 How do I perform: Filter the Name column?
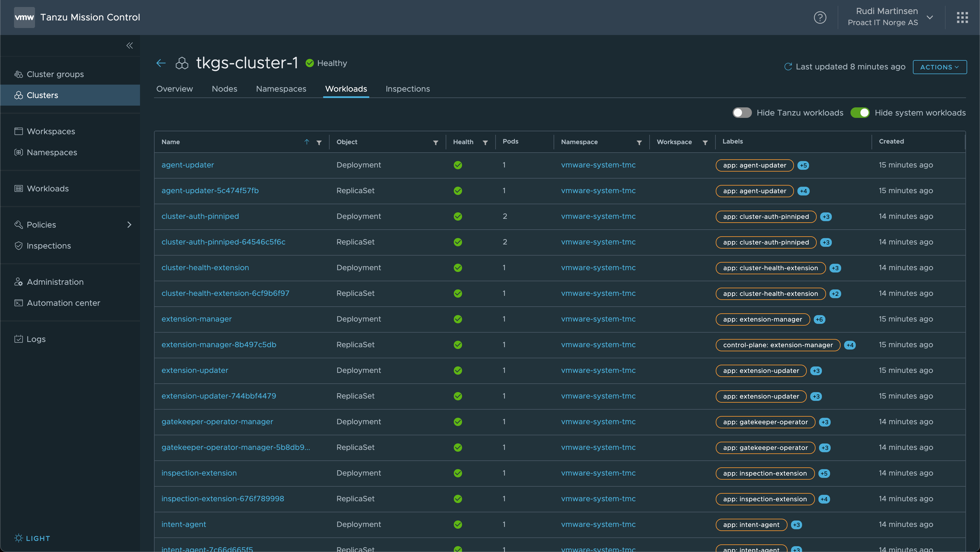coord(319,143)
